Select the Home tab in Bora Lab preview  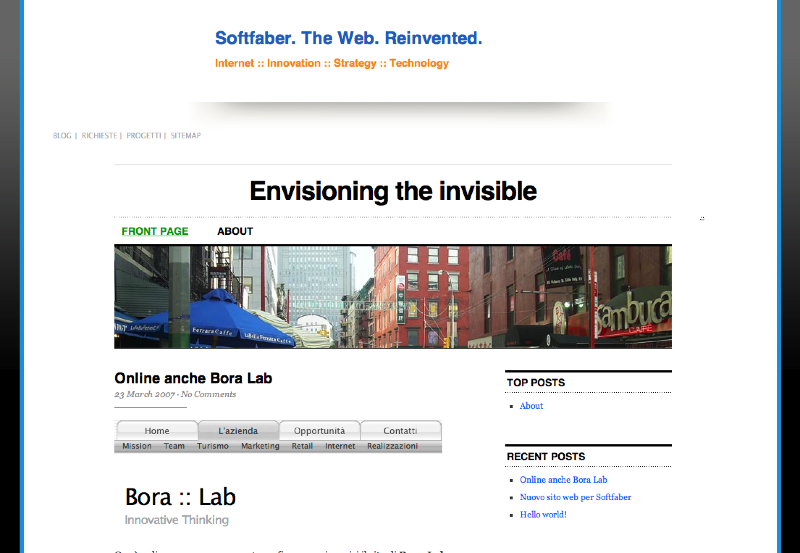[157, 430]
